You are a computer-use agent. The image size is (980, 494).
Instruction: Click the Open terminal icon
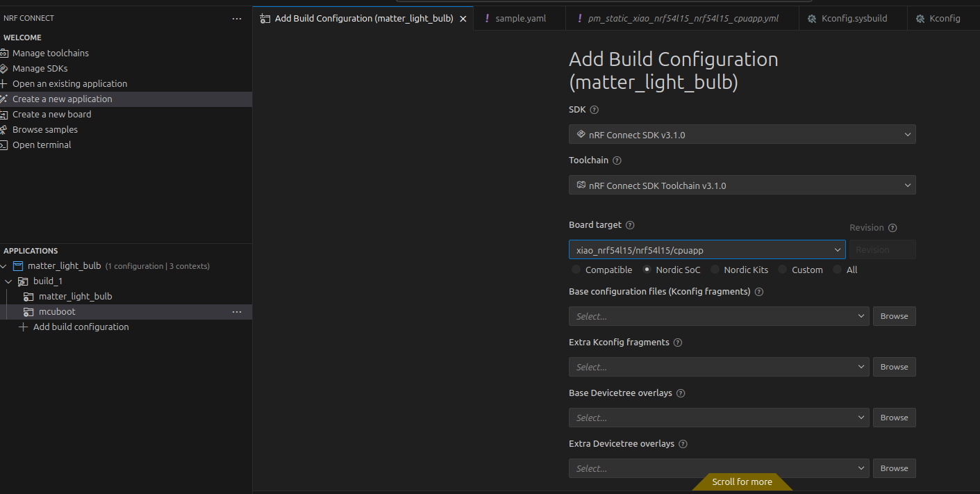pos(3,145)
